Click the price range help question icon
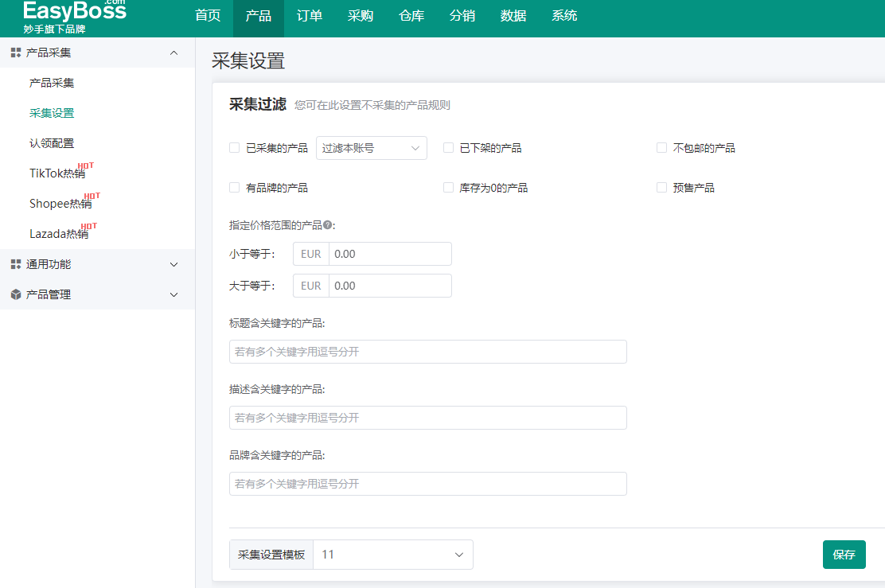Screen dimensions: 885x588 point(327,225)
